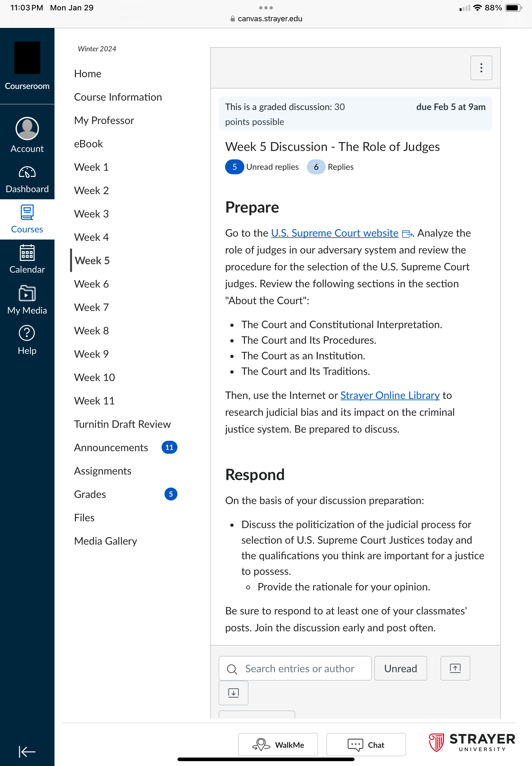Image resolution: width=532 pixels, height=766 pixels.
Task: Open the Strayer Online Library link
Action: point(390,395)
